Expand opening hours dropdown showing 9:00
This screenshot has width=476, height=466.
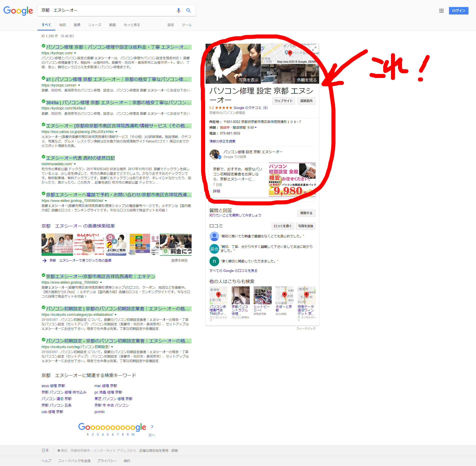256,128
